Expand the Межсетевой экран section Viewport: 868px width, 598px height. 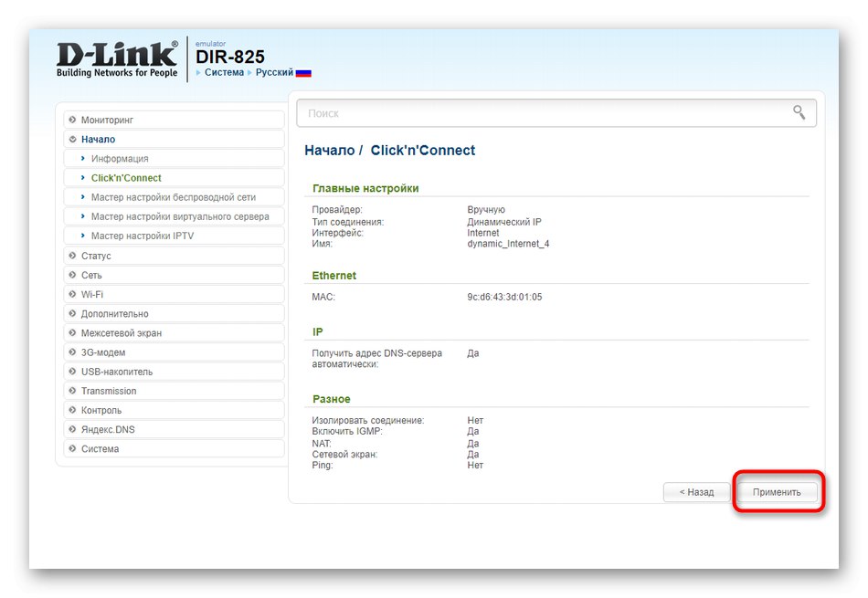coord(174,333)
